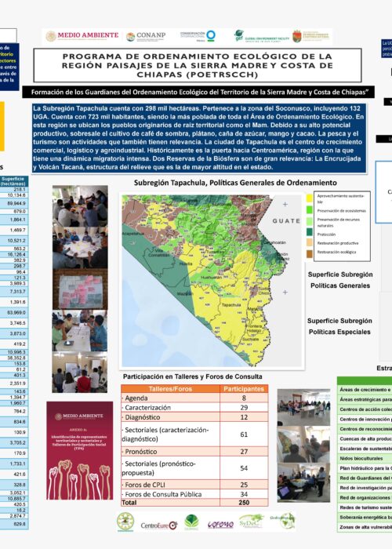The image size is (392, 549).
Task: Click the 89,944.9 hectares cell
Action: [x=14, y=203]
